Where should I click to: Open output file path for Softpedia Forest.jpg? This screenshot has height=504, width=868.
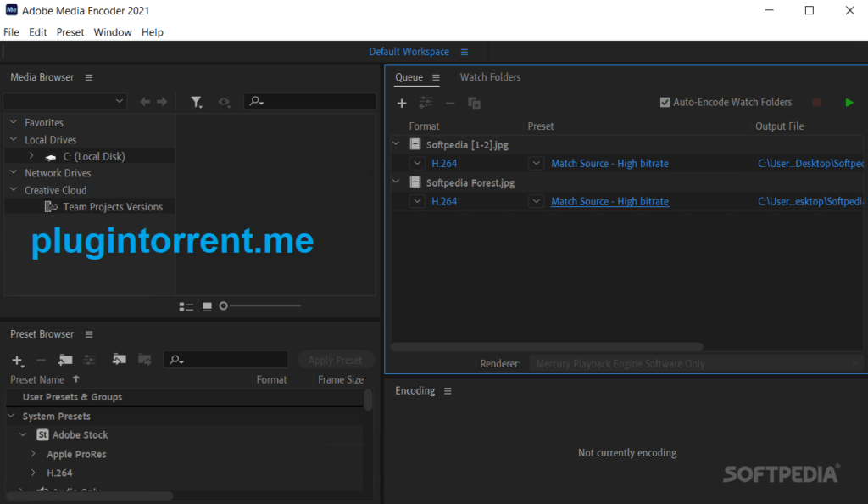(x=810, y=201)
